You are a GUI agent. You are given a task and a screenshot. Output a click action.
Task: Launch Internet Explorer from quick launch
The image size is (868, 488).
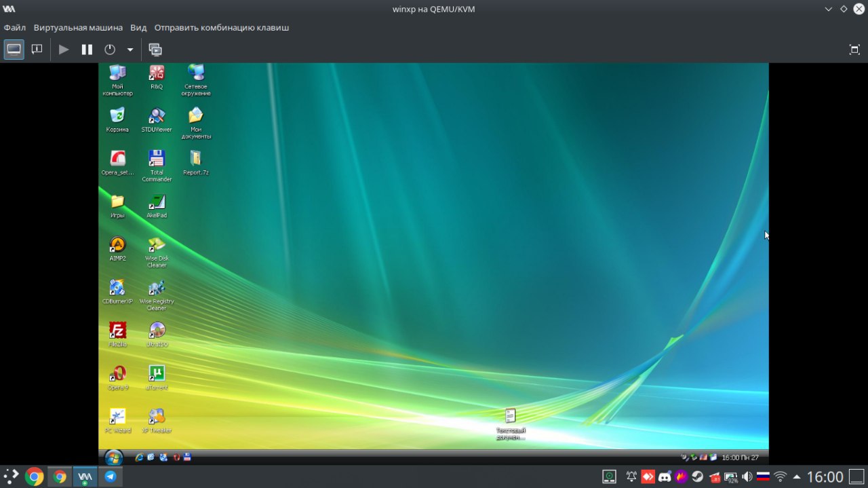[139, 457]
